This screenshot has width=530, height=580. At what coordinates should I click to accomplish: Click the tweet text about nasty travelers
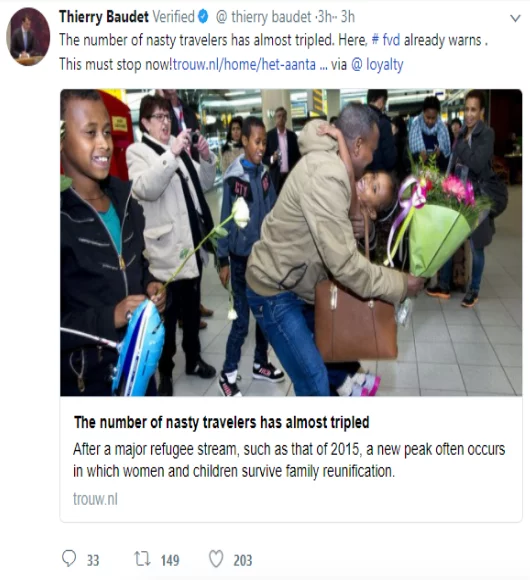pos(274,52)
